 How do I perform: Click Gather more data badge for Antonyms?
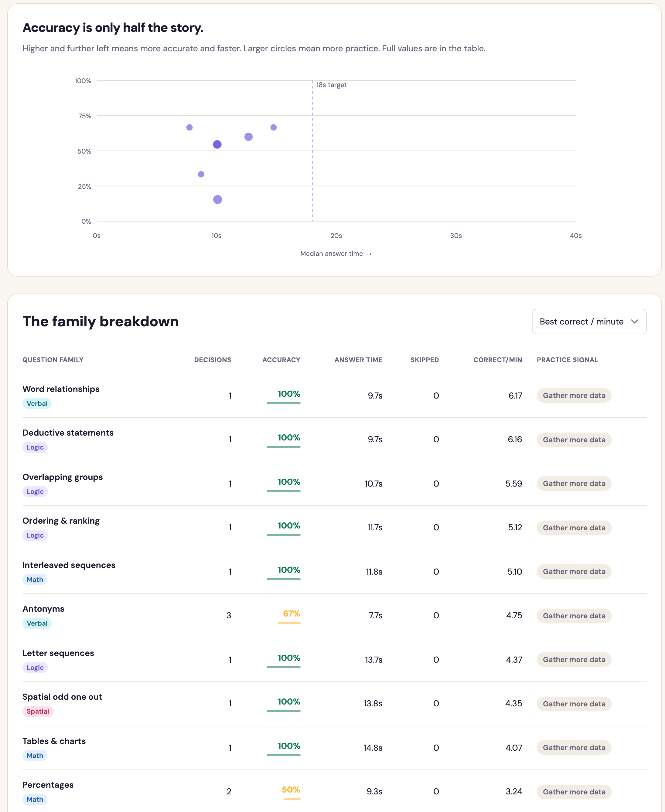(574, 616)
